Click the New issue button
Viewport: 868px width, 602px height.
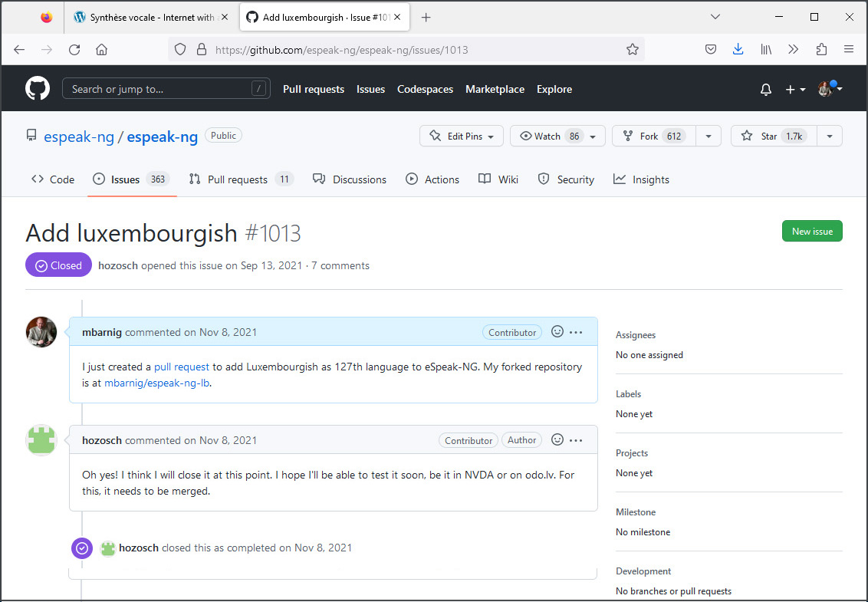[x=812, y=231]
